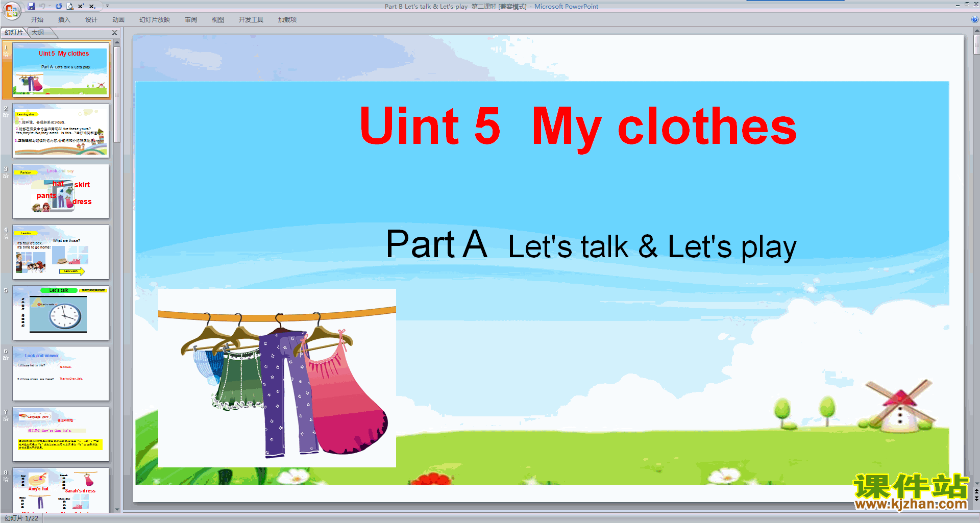Select slide 5 Let's talk clock thumbnail

61,313
